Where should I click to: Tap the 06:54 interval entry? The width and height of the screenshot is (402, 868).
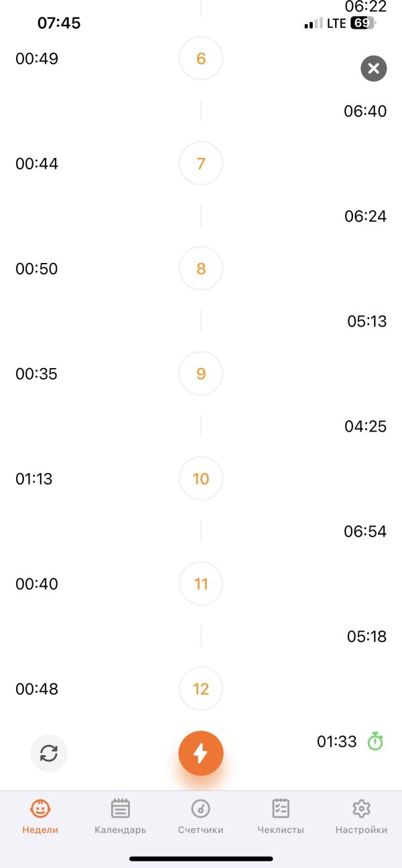point(365,531)
